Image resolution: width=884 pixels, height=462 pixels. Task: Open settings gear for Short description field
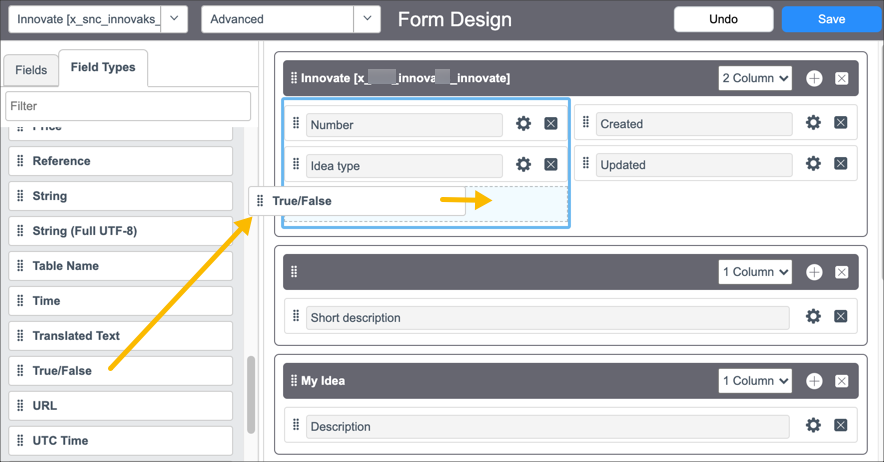(813, 316)
